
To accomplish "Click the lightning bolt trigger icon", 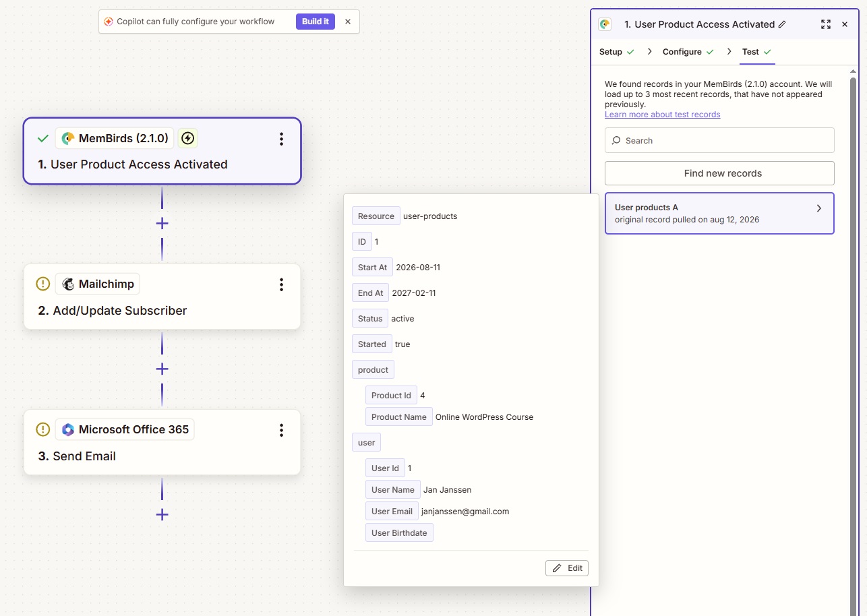I will pyautogui.click(x=188, y=138).
